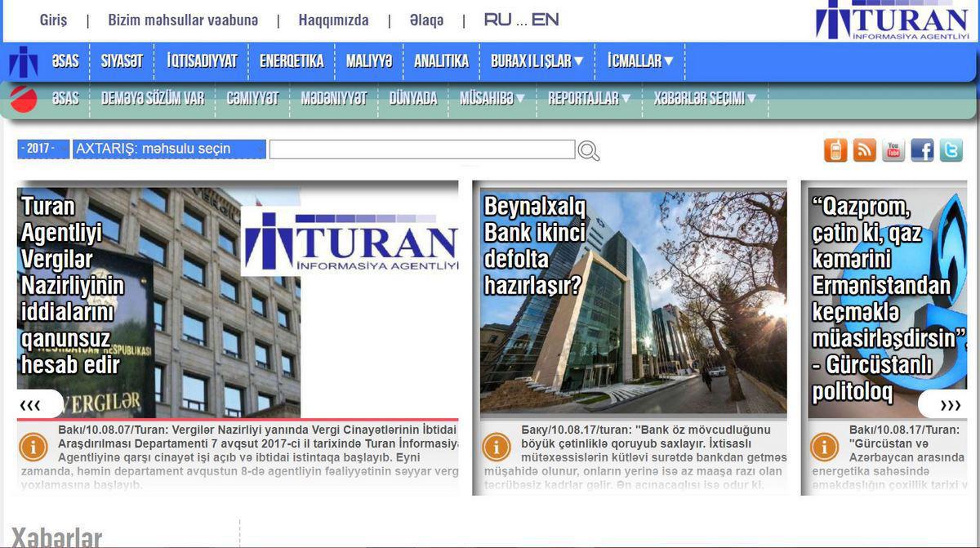Expand the REPORTAJLAR dropdown menu

(589, 99)
